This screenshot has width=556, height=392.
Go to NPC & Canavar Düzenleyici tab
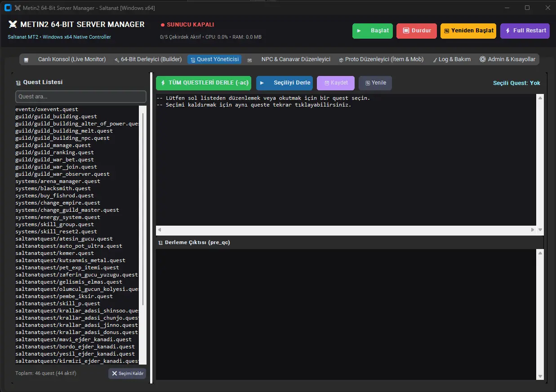click(289, 59)
